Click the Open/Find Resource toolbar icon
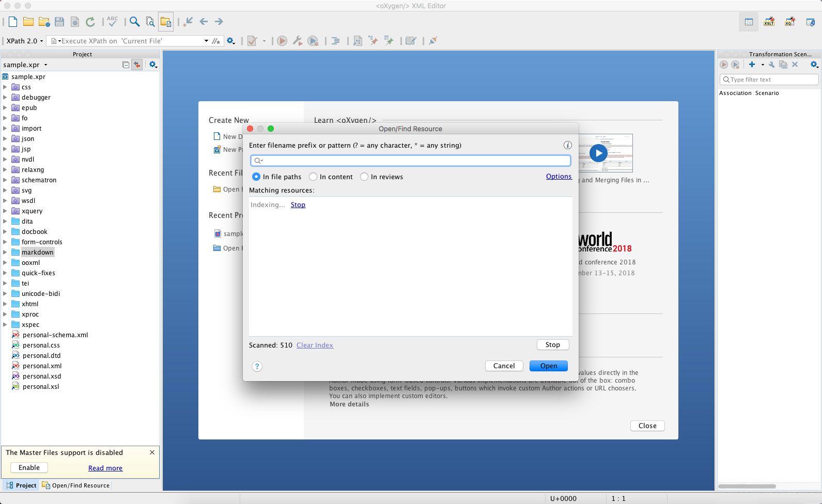 pyautogui.click(x=166, y=22)
